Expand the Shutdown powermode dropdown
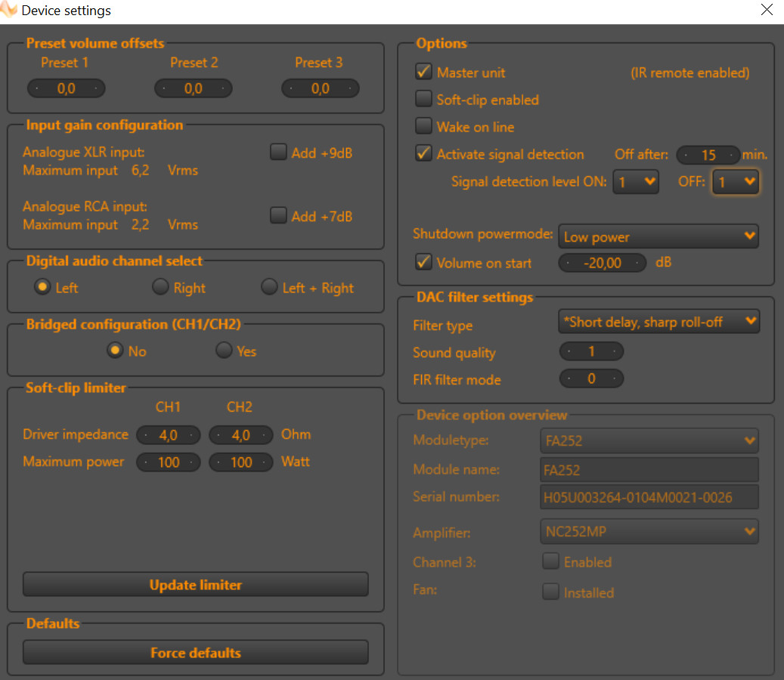The width and height of the screenshot is (784, 680). pos(658,236)
